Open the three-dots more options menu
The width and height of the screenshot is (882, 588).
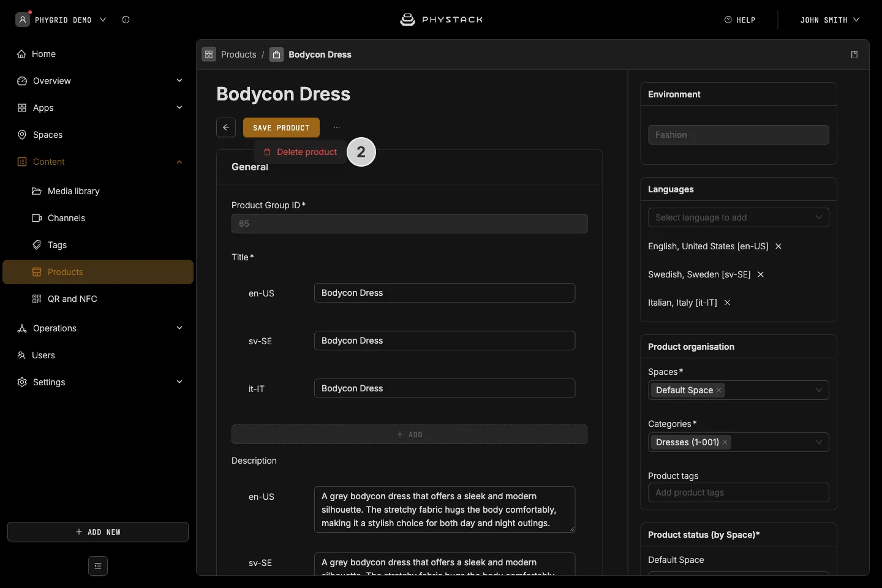pos(336,127)
